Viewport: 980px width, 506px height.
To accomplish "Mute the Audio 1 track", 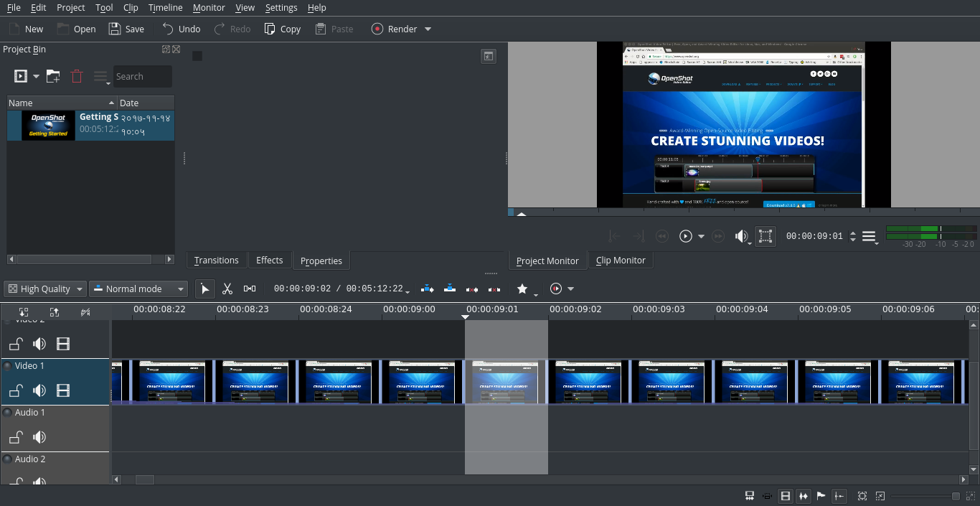I will click(39, 437).
